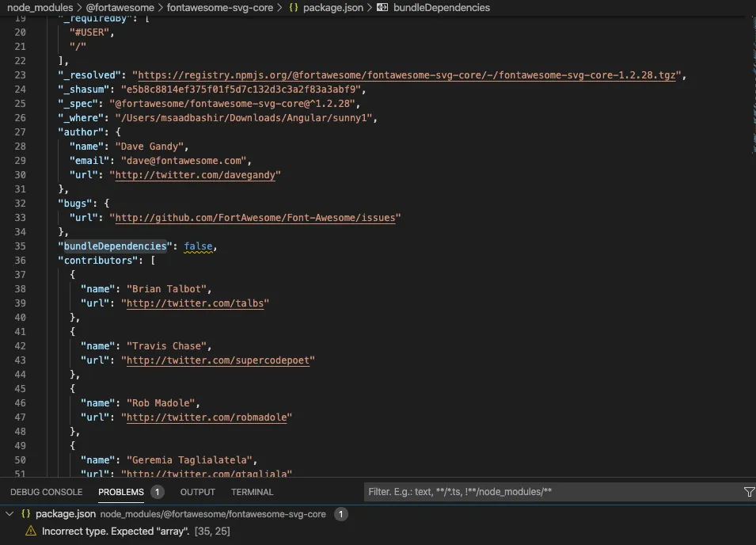Open the twitter.com/robmadole link
The height and width of the screenshot is (545, 756).
[207, 417]
